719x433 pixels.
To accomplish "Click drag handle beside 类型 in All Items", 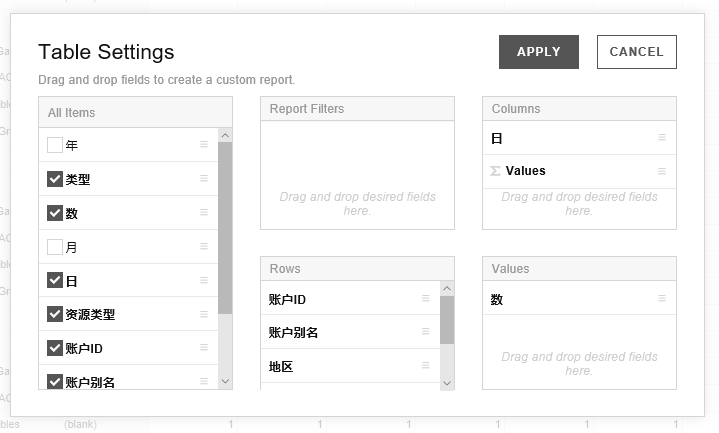I will 204,179.
